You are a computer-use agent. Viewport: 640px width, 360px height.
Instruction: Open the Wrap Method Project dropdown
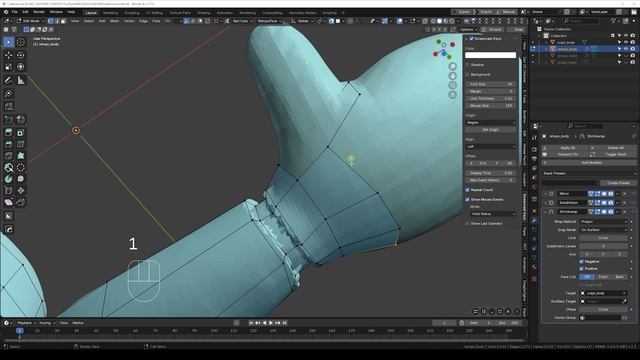[603, 222]
